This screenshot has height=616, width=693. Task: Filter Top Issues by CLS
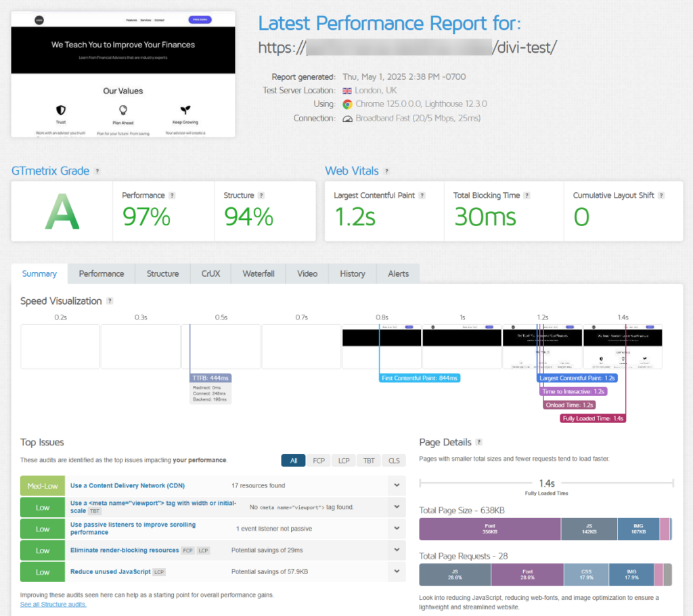pyautogui.click(x=394, y=460)
